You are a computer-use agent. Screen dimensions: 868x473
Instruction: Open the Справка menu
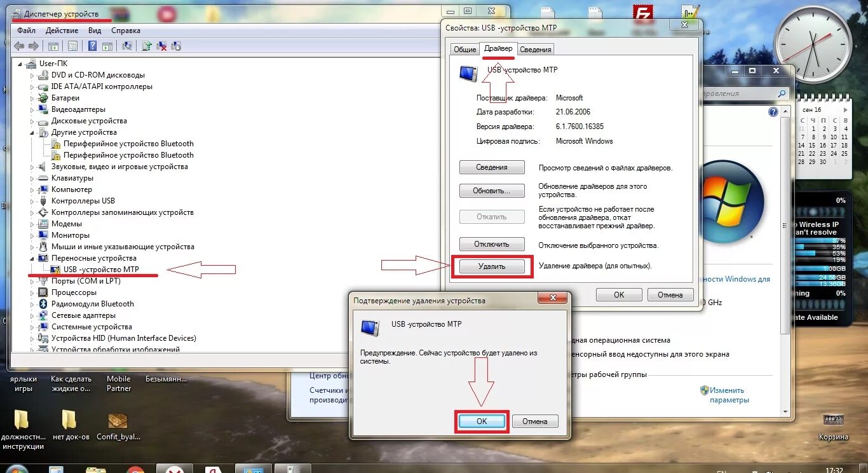[x=126, y=31]
